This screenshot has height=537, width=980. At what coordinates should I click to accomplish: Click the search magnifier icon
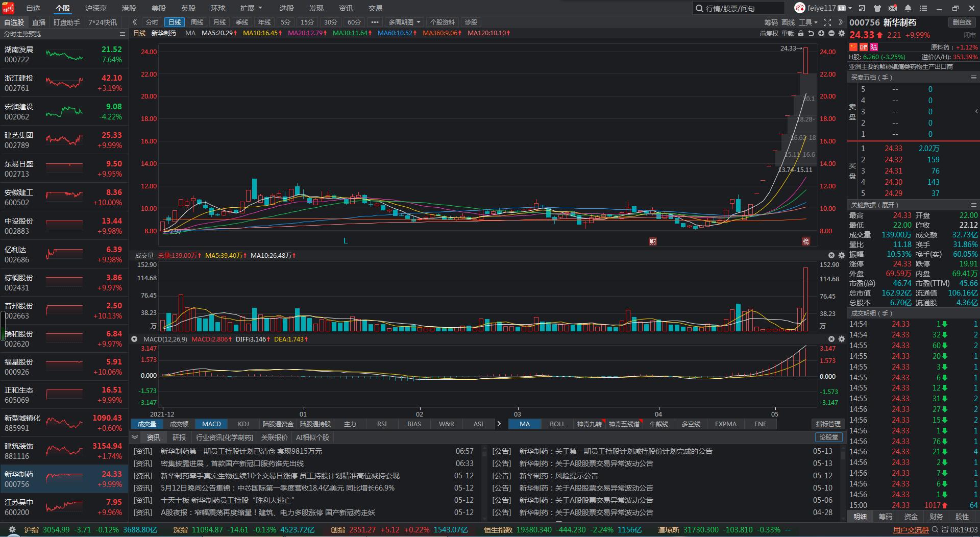pyautogui.click(x=699, y=8)
